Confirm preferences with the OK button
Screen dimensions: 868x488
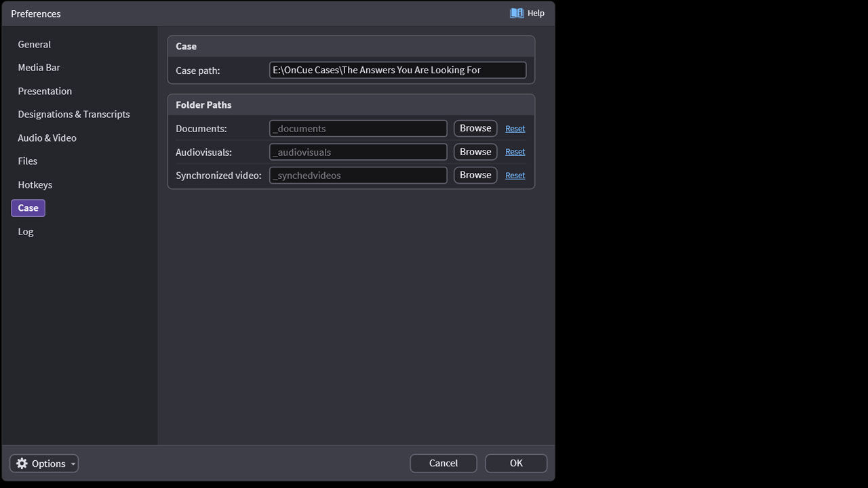[516, 463]
